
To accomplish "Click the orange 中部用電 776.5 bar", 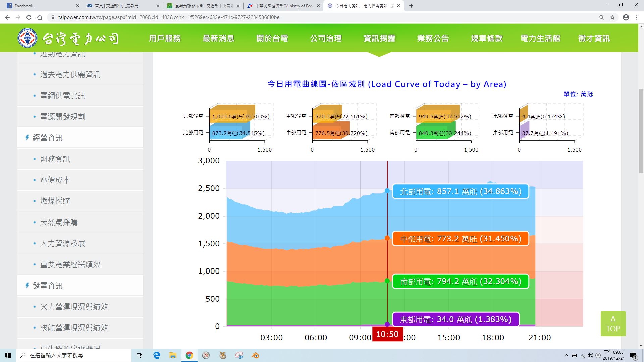I will (331, 130).
